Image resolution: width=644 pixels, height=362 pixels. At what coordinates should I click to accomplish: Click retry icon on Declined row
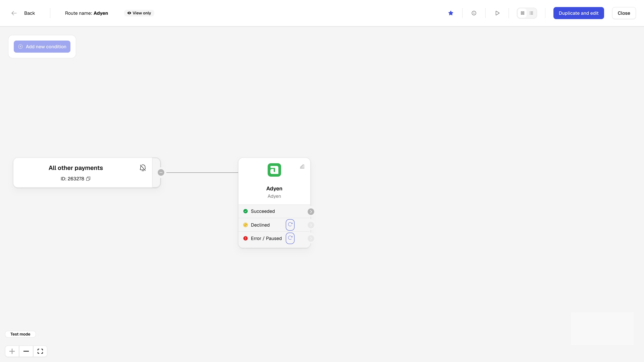[290, 225]
